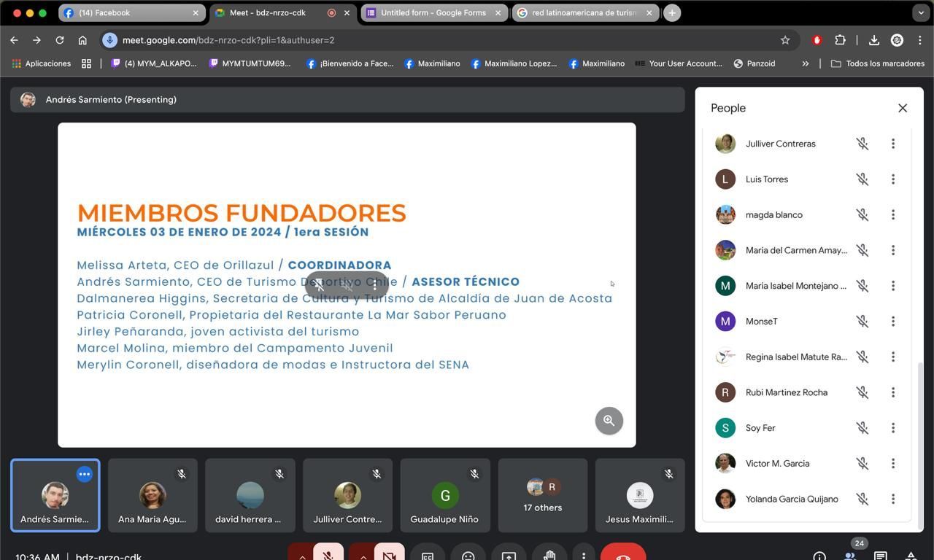This screenshot has width=934, height=560.
Task: Open a new browser tab
Action: click(x=672, y=13)
